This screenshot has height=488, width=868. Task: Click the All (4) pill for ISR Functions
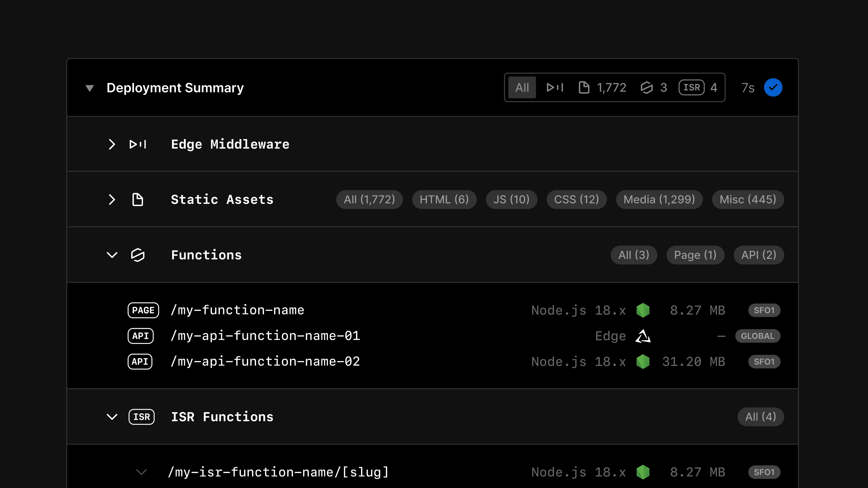tap(761, 417)
